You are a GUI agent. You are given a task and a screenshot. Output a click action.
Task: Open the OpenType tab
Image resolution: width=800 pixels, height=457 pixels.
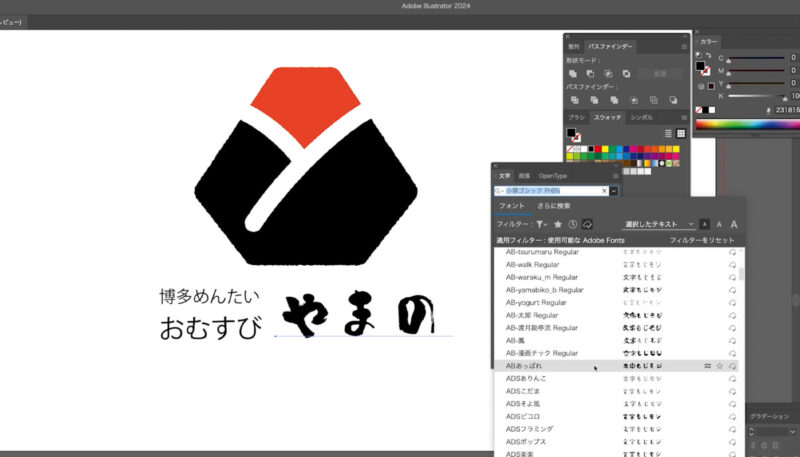(553, 176)
